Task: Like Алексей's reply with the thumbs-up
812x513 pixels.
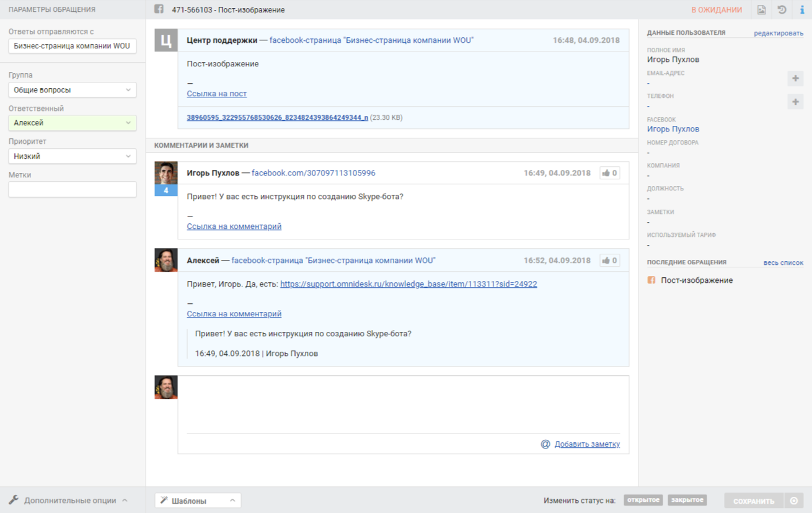Action: [x=609, y=261]
